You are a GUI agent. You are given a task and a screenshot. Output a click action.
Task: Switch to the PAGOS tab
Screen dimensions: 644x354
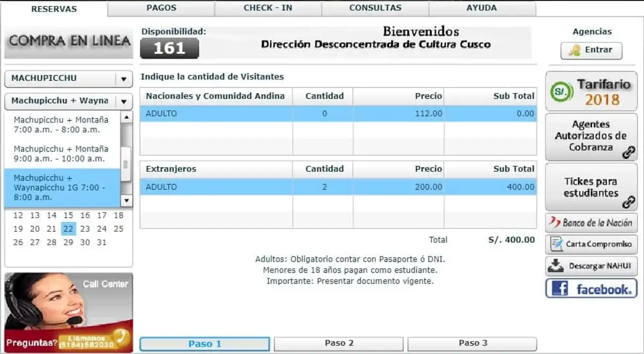[162, 8]
